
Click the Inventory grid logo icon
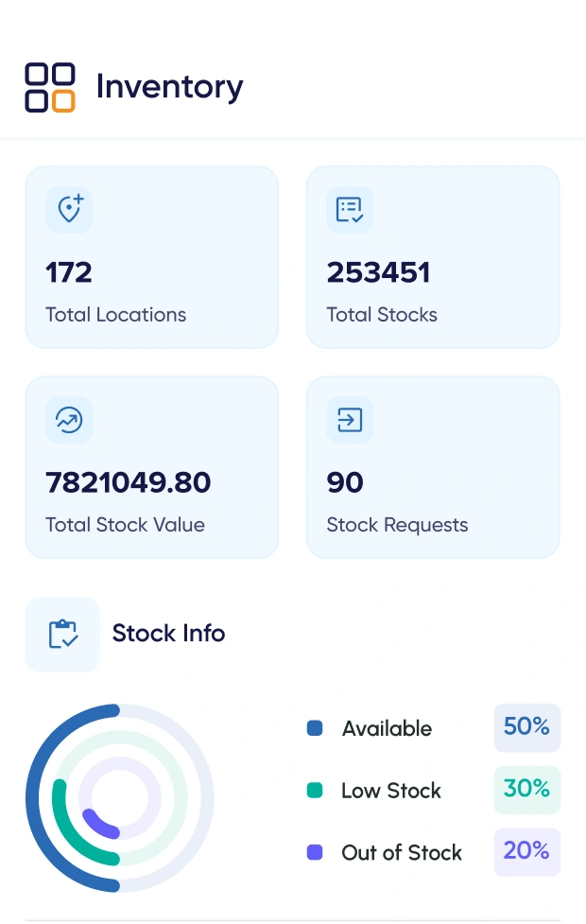[49, 86]
